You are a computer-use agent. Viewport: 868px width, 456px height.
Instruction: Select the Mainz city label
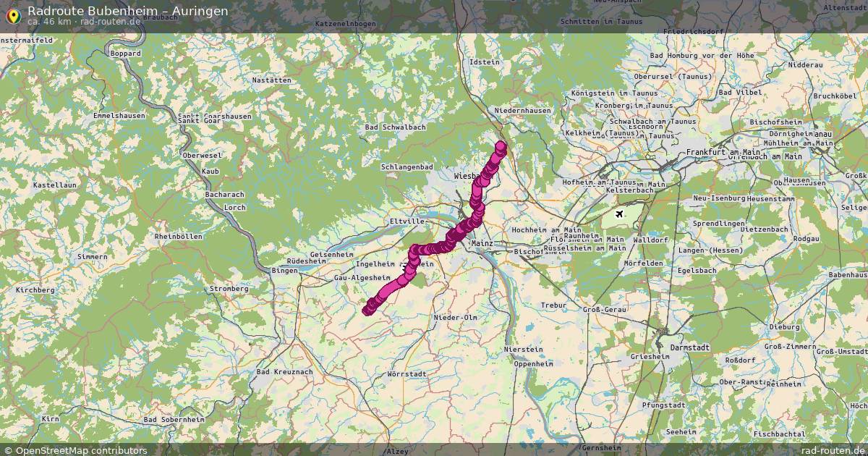click(x=481, y=244)
